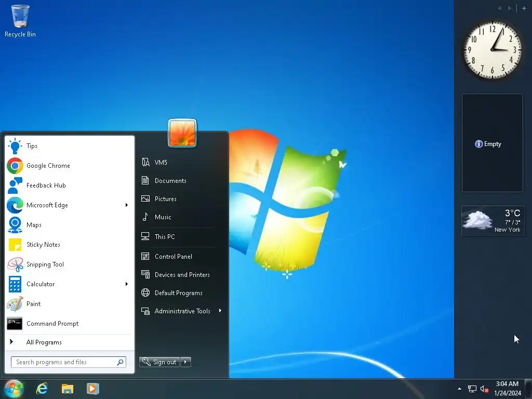Click the Sign out button
532x399 pixels.
point(159,362)
